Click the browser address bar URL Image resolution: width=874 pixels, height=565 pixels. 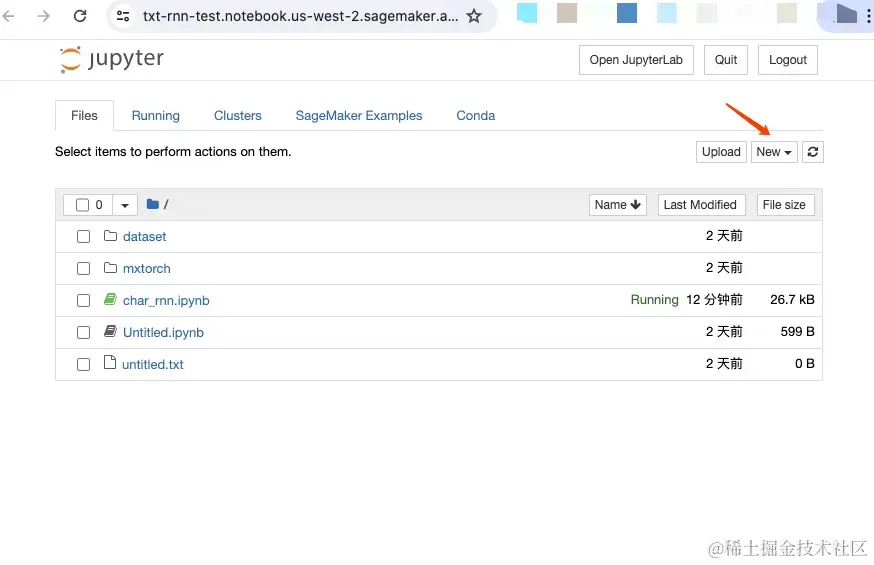point(300,16)
